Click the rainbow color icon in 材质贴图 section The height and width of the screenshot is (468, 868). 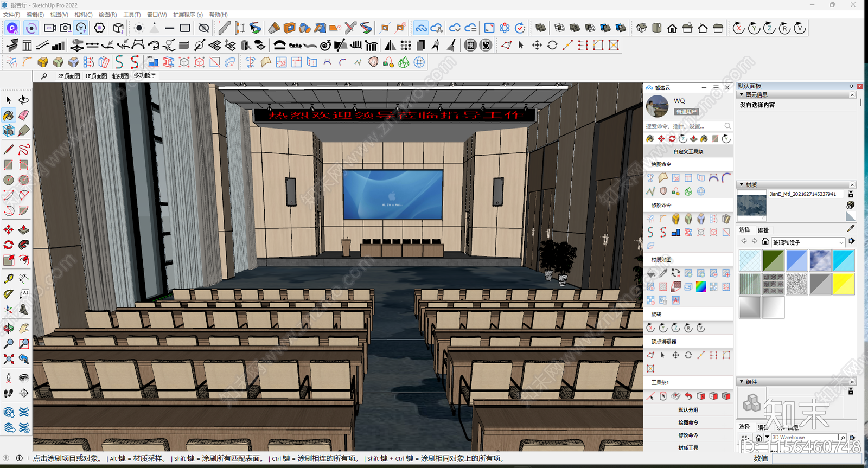tap(701, 287)
